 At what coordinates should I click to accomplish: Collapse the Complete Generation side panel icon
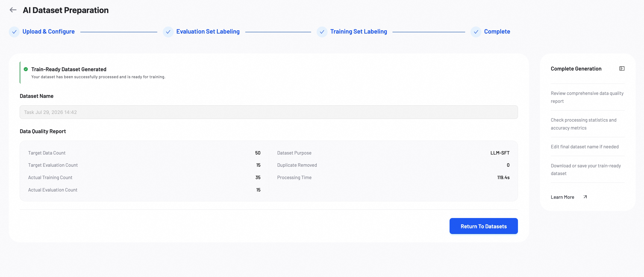coord(622,68)
